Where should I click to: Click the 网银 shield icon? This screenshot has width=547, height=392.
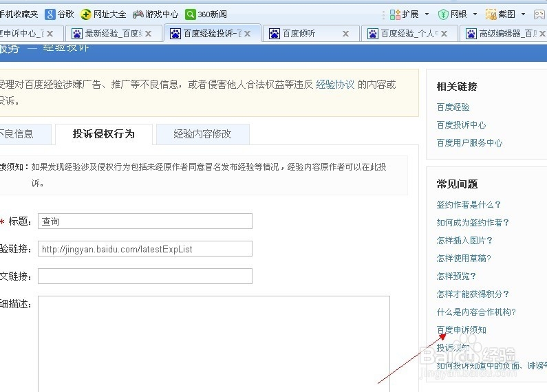(442, 14)
